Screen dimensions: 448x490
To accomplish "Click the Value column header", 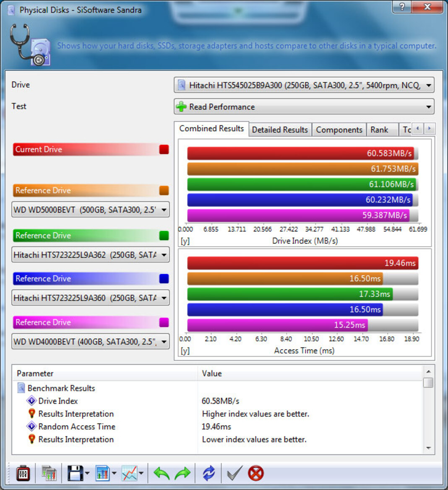I will point(310,373).
